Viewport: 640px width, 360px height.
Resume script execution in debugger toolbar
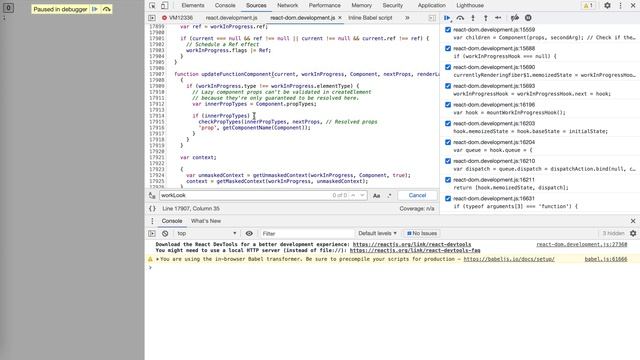(x=447, y=18)
